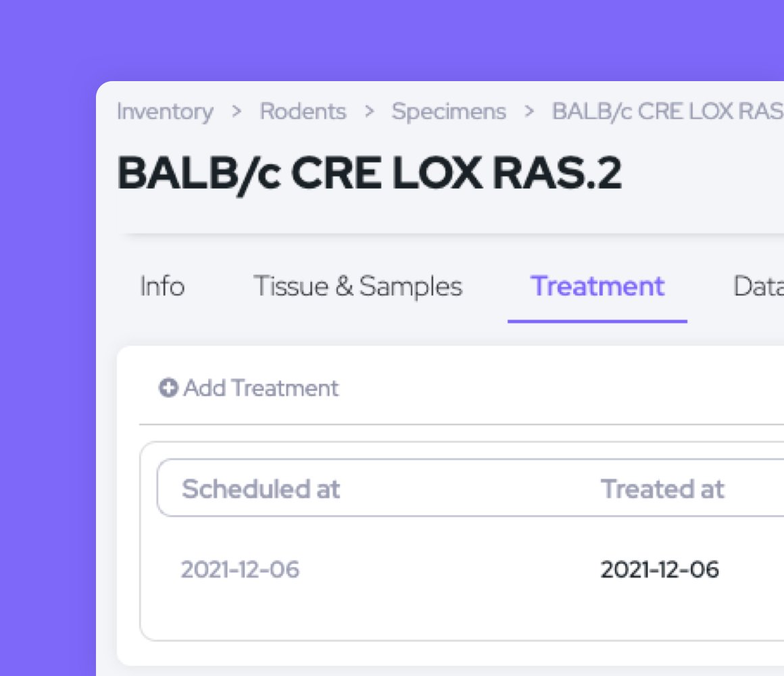The height and width of the screenshot is (676, 784).
Task: Sort by the Scheduled at column
Action: point(260,489)
